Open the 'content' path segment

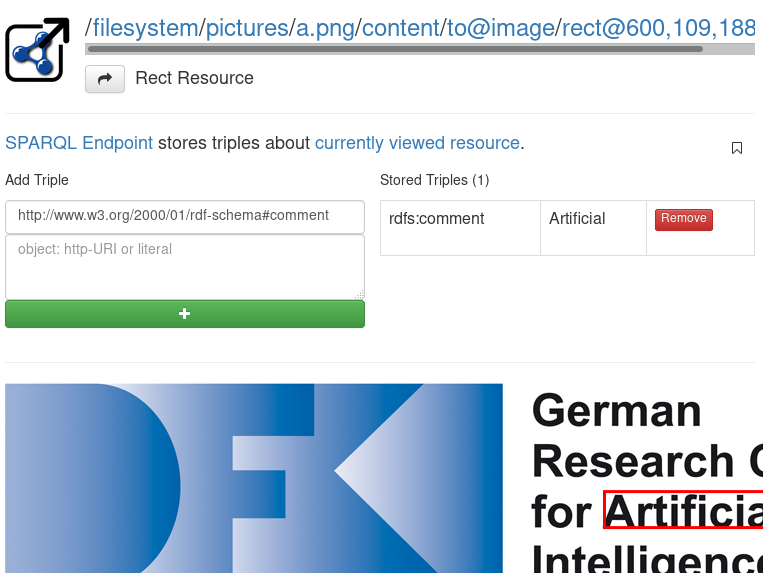(x=401, y=28)
